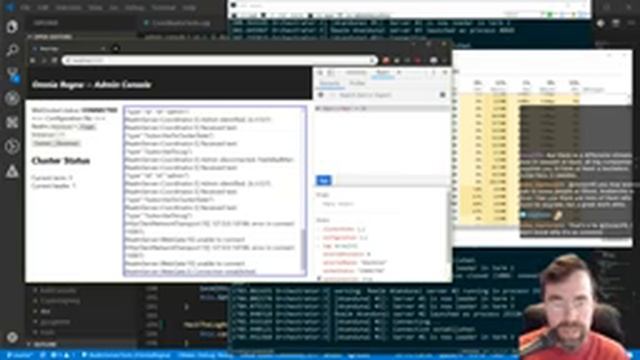This screenshot has width=640, height=360.
Task: Click the Connect button in Admin Console
Action: 42,143
